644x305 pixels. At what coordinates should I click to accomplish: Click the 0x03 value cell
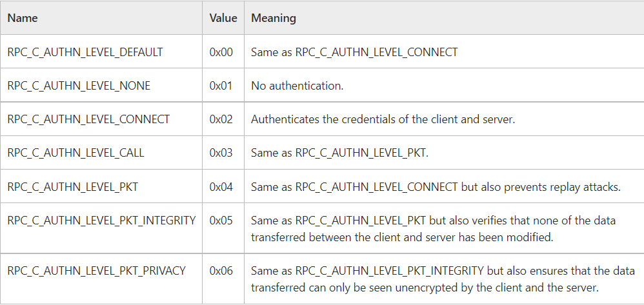click(223, 153)
